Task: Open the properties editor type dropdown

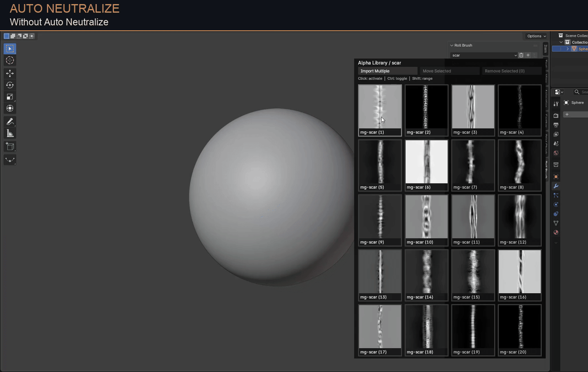Action: pyautogui.click(x=559, y=92)
